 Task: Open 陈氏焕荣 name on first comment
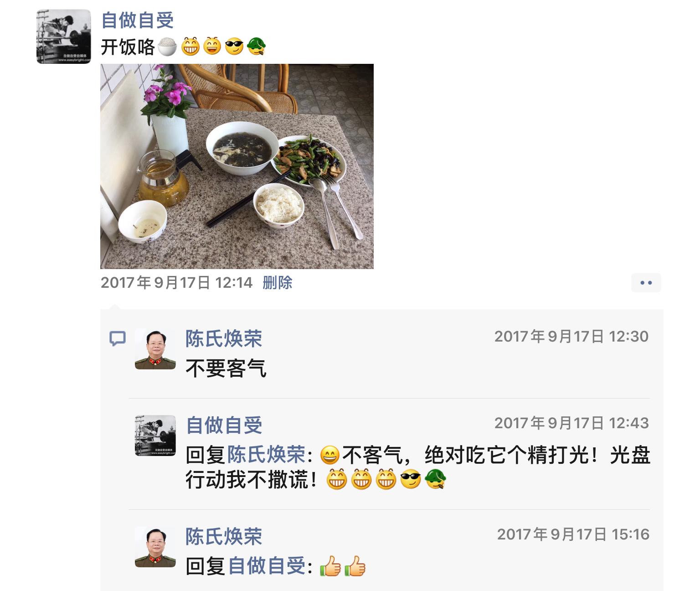pyautogui.click(x=224, y=339)
